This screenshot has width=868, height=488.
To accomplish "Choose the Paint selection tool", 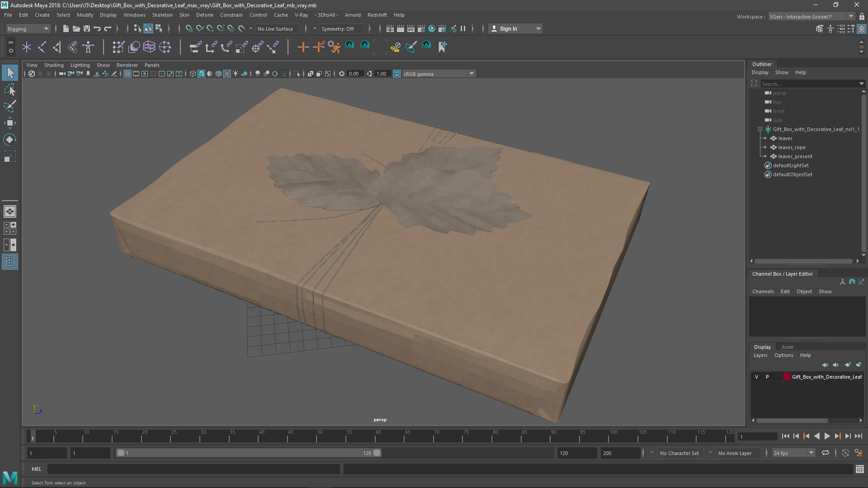I will [x=10, y=106].
